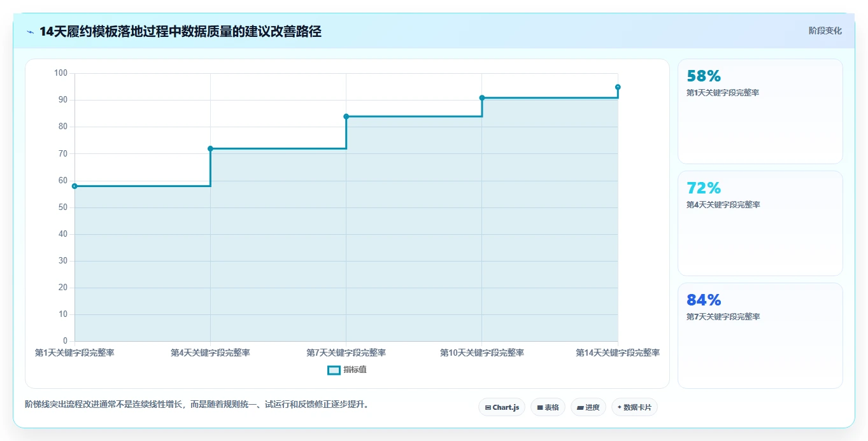
Task: Click x-axis label 第14天关键字段完整率
Action: [618, 353]
